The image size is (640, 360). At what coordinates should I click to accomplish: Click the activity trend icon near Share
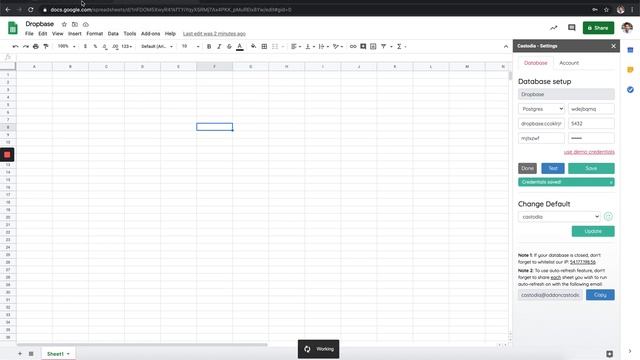point(553,28)
